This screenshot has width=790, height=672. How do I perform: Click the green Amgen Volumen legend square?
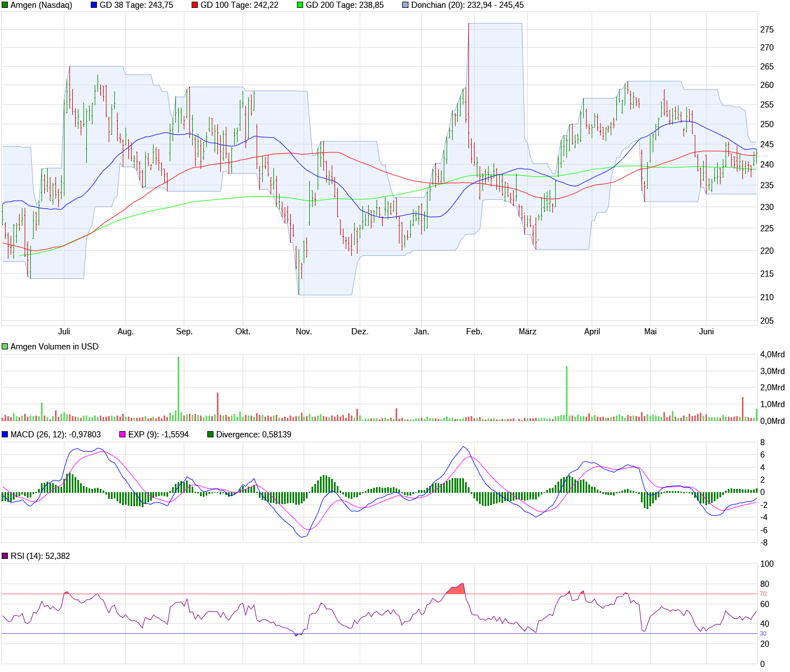coord(5,346)
